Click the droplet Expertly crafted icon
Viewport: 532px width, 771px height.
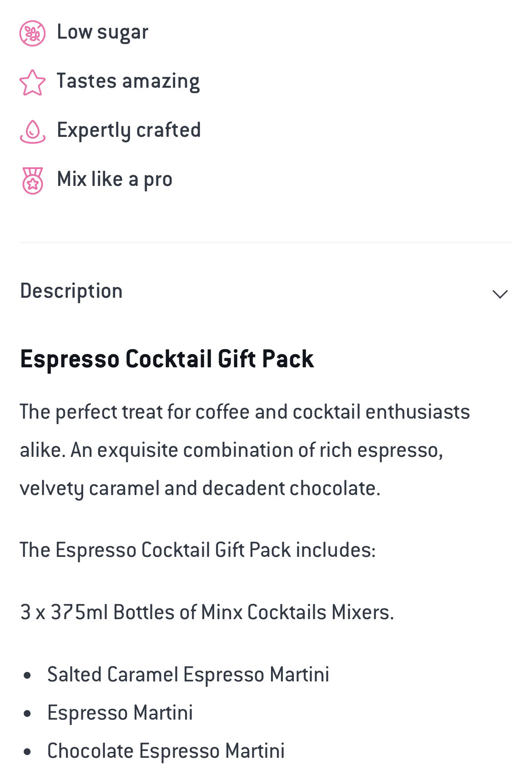pyautogui.click(x=32, y=131)
